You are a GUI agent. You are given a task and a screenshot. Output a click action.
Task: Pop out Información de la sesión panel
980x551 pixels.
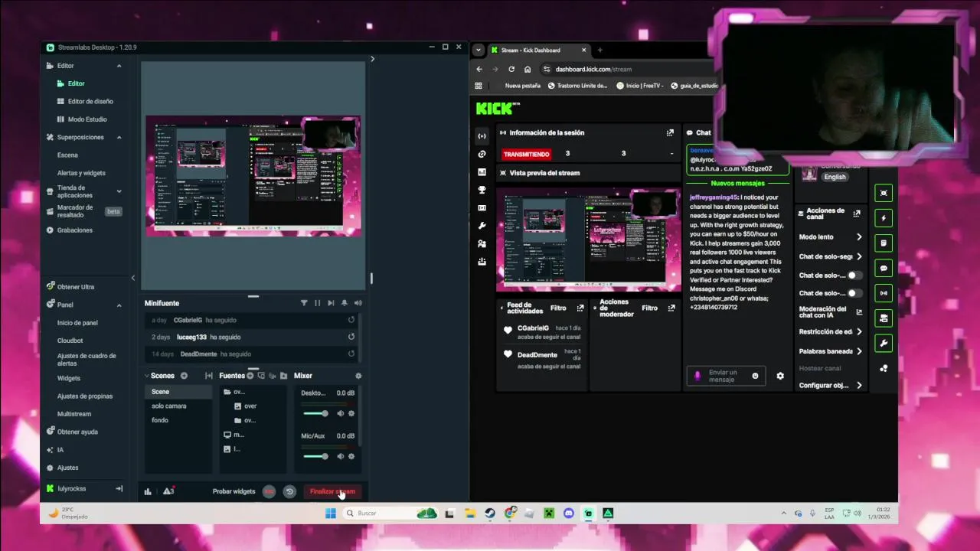[x=670, y=132]
